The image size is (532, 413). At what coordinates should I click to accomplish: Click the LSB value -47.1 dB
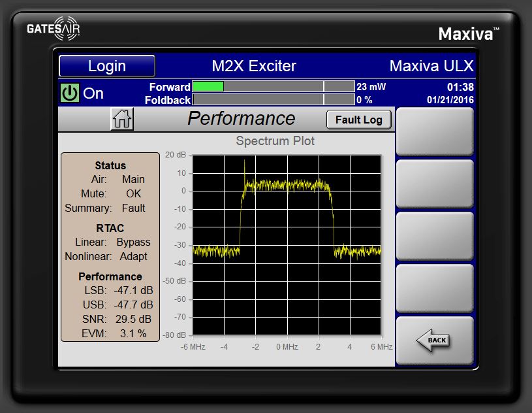(x=133, y=290)
